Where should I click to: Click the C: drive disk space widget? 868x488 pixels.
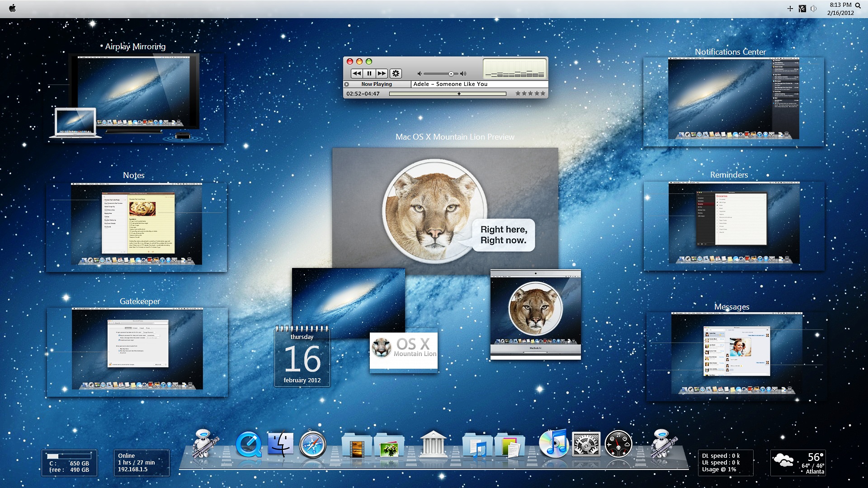point(69,463)
